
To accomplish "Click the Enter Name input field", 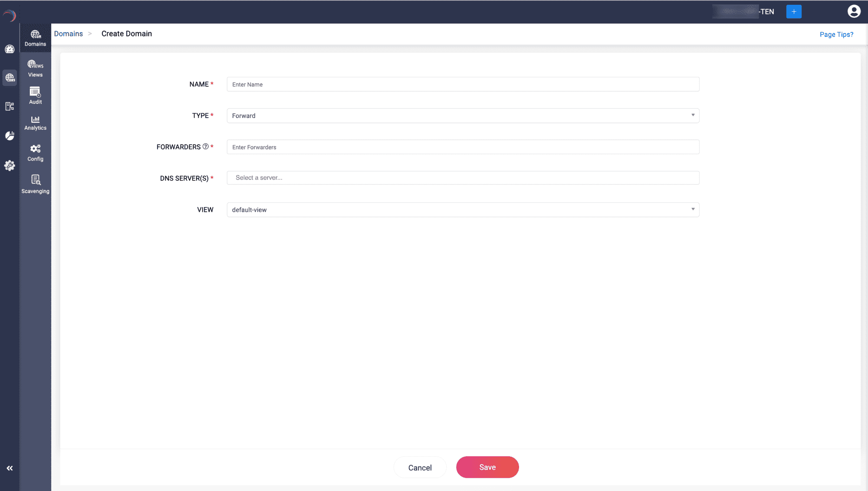I will pyautogui.click(x=463, y=84).
